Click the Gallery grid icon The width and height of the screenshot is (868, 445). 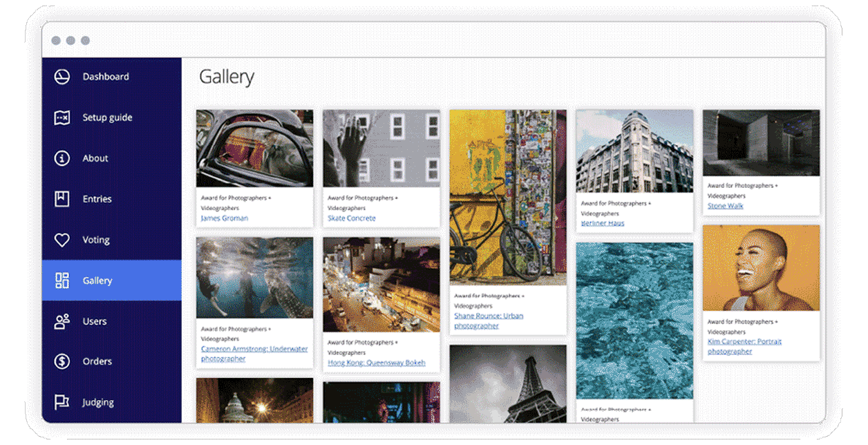click(x=61, y=280)
